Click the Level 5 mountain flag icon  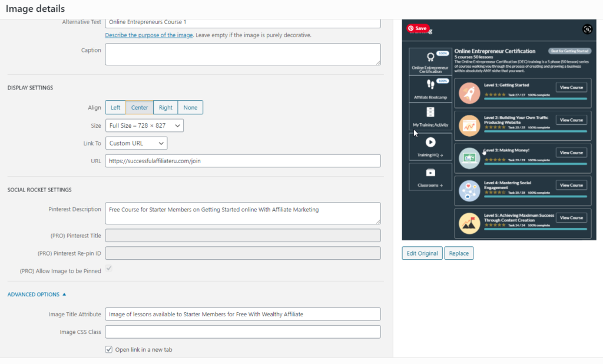click(x=469, y=223)
